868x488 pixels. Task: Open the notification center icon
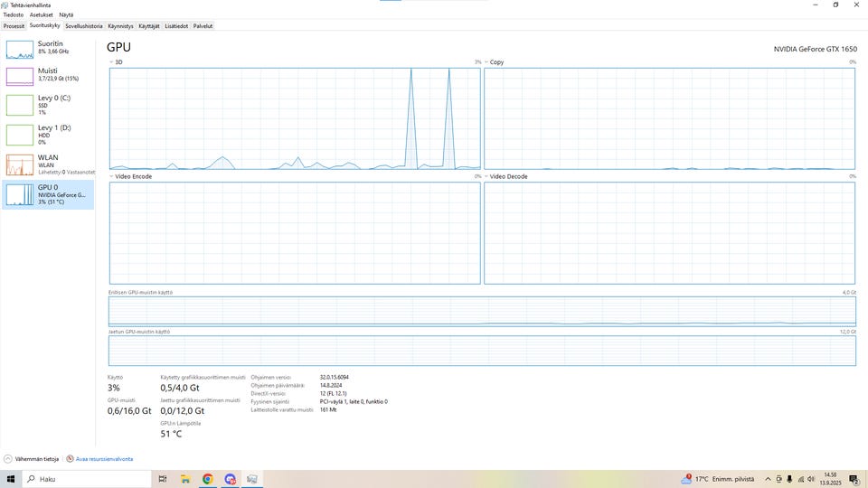(854, 479)
